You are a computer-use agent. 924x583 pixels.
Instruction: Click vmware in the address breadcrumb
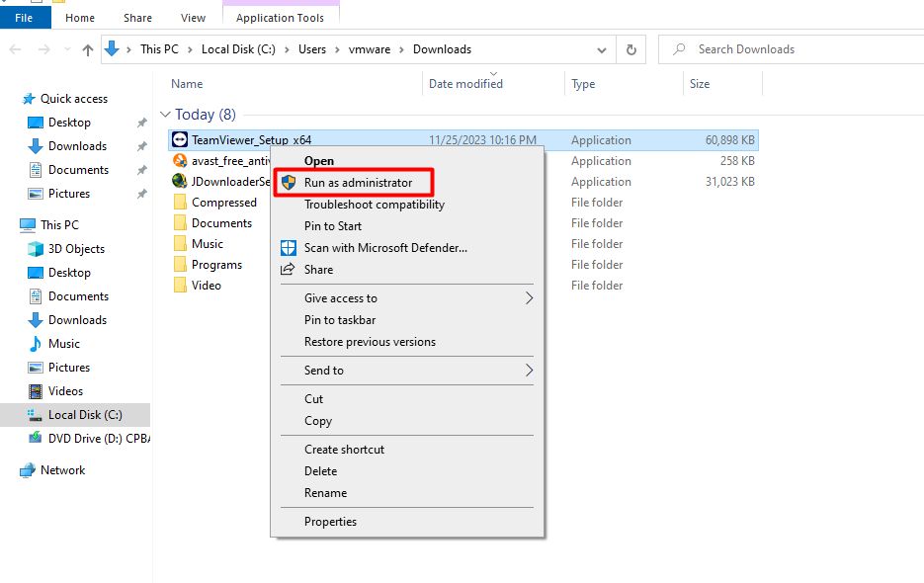coord(369,49)
